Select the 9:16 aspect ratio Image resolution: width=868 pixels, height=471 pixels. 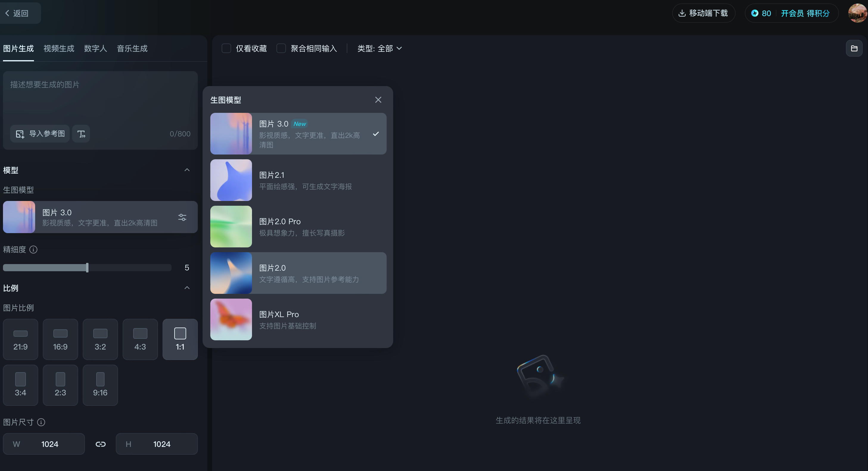coord(100,385)
